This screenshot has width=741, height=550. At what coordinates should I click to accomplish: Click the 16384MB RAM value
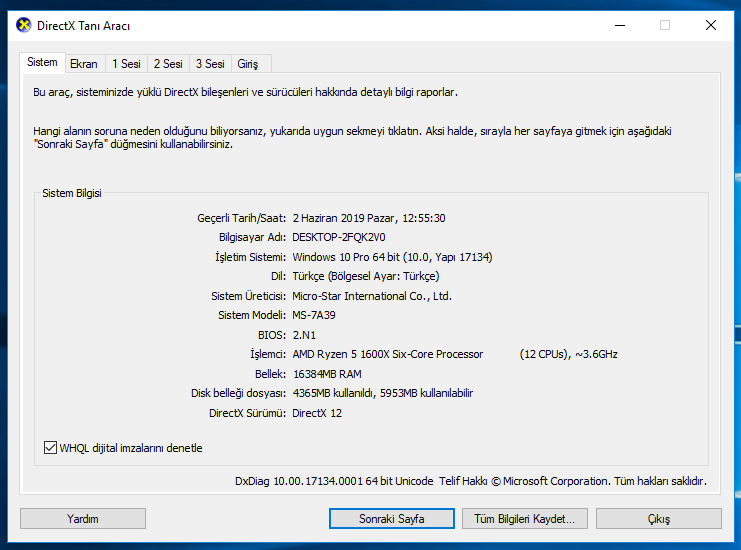pos(327,374)
